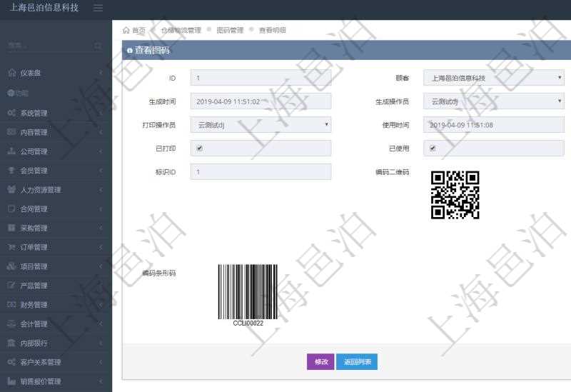Click the 订单管理 shopping cart icon
Viewport: 571px width, 392px height.
(11, 247)
